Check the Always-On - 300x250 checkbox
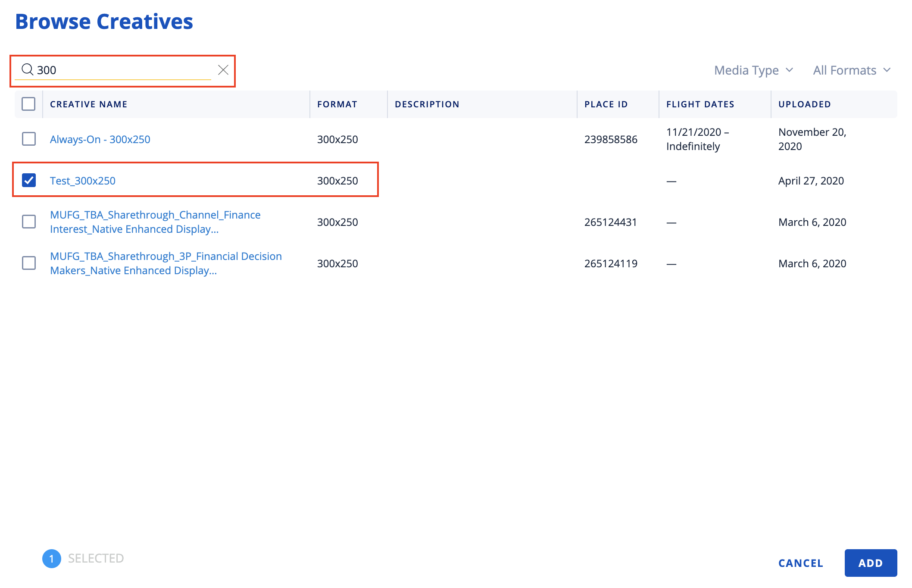 (x=29, y=139)
